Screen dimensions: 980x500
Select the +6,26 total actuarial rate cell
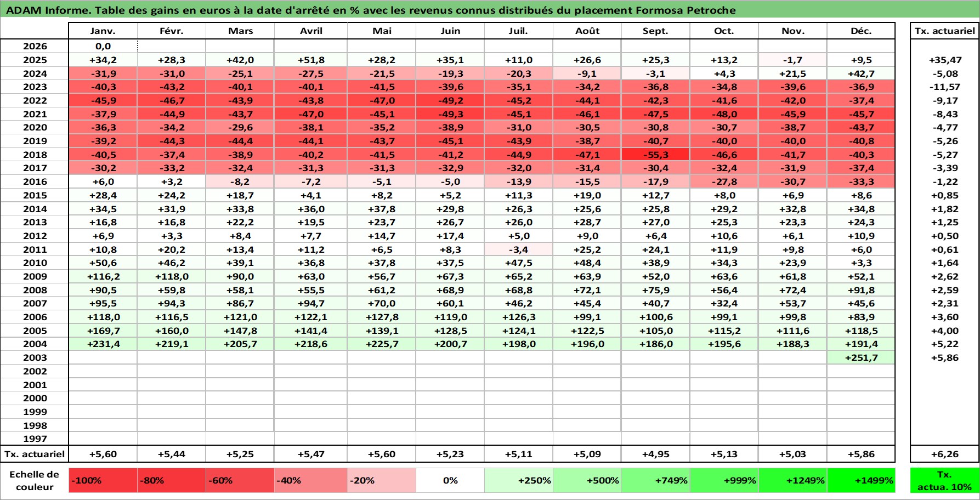pos(945,454)
